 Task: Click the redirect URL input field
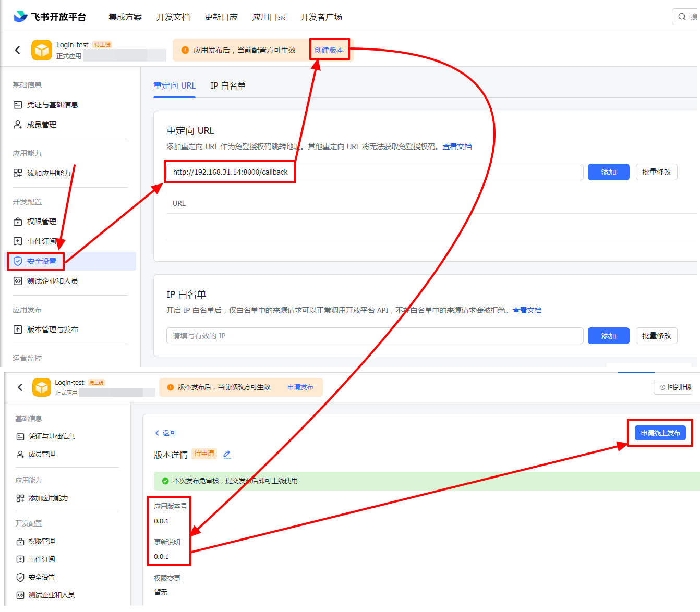[x=417, y=172]
